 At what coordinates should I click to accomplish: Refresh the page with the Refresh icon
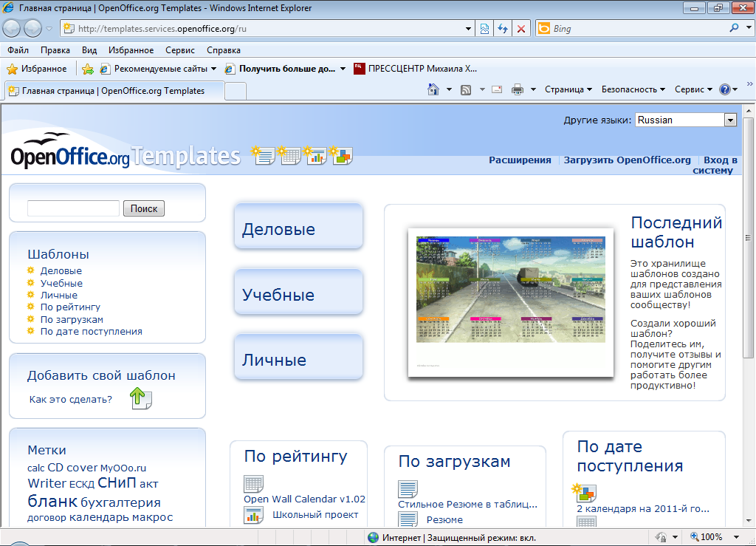pos(503,29)
